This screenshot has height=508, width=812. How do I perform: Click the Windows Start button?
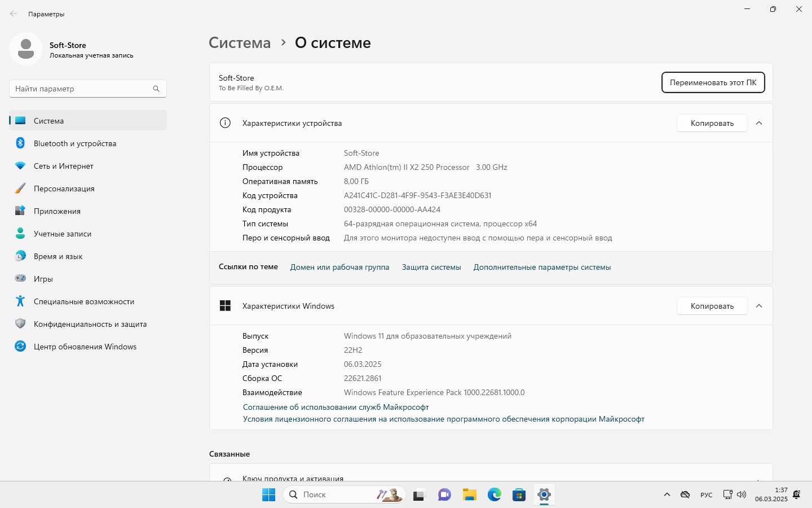pyautogui.click(x=268, y=494)
